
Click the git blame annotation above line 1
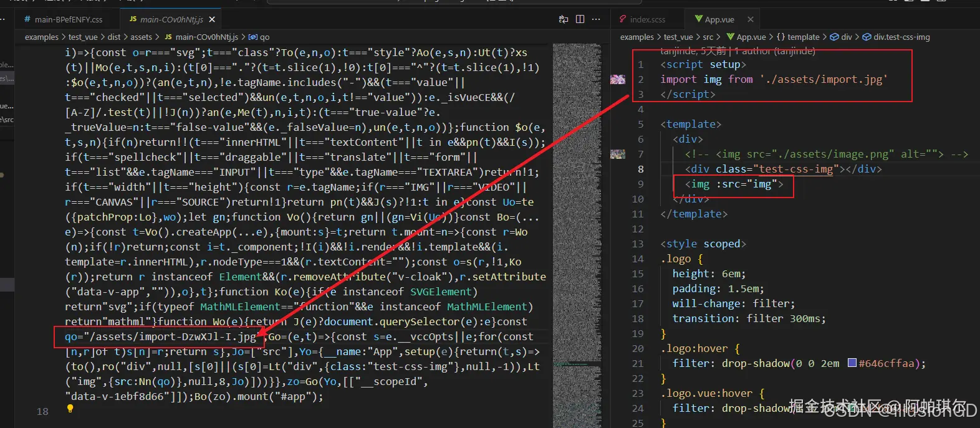pyautogui.click(x=737, y=51)
